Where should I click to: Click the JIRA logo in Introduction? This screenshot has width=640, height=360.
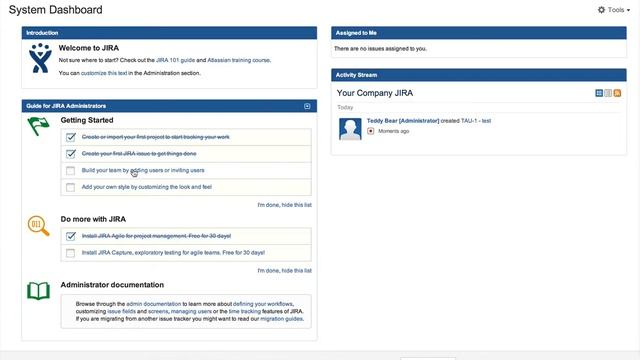point(40,58)
